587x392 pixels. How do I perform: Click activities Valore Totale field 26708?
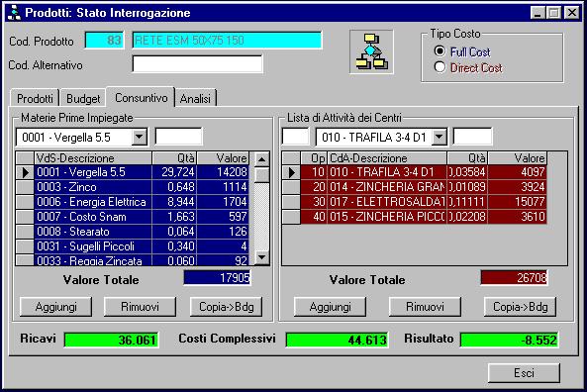[x=514, y=277]
